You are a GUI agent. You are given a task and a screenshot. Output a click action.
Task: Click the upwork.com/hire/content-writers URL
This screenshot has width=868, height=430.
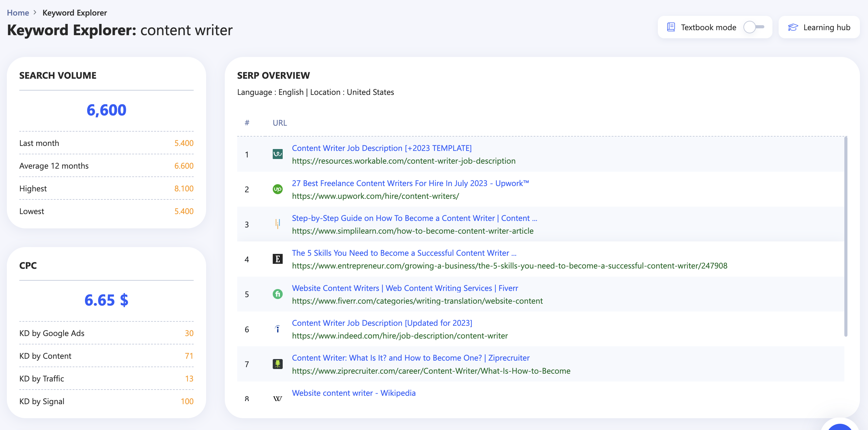(x=375, y=196)
